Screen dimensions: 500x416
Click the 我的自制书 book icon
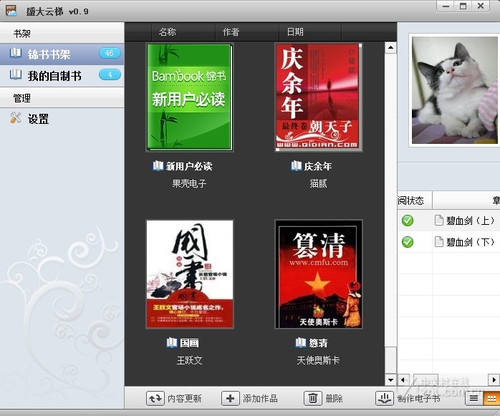[x=16, y=75]
